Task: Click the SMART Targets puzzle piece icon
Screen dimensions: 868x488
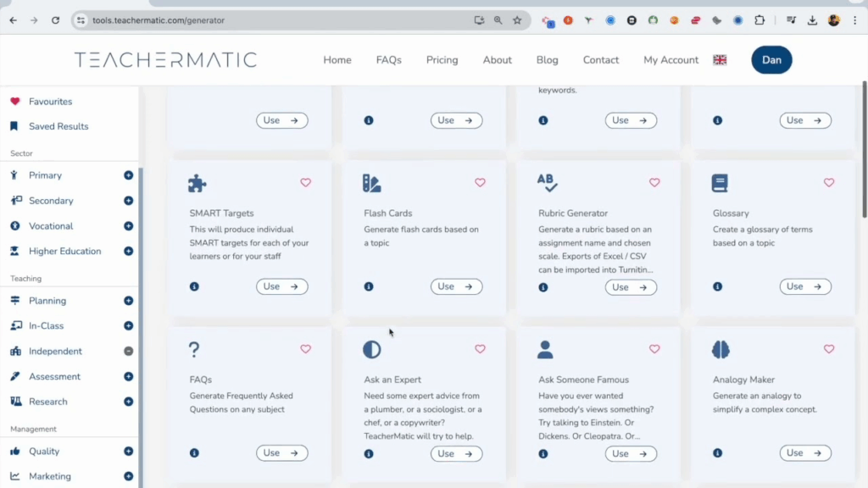Action: [198, 183]
